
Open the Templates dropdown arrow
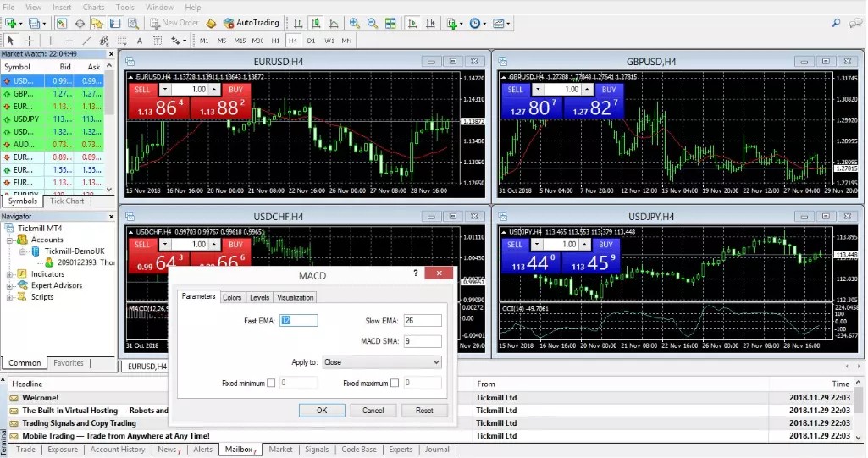pos(507,23)
